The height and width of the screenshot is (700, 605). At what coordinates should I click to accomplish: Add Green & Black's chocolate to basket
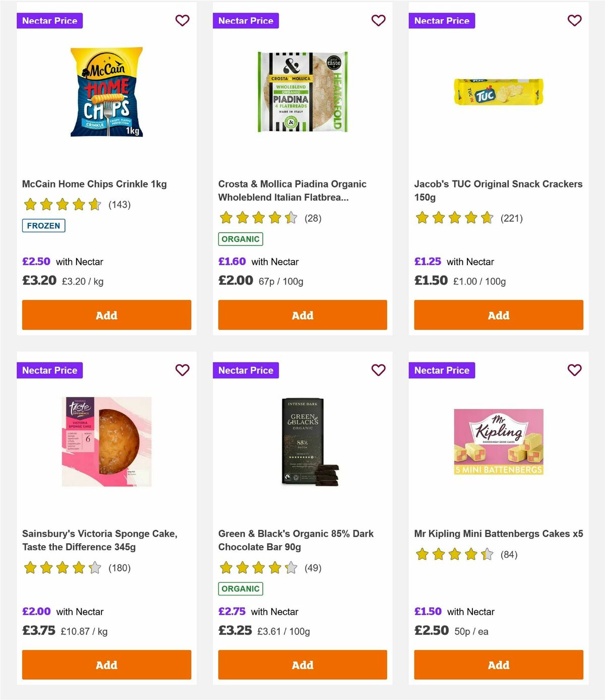click(x=302, y=665)
